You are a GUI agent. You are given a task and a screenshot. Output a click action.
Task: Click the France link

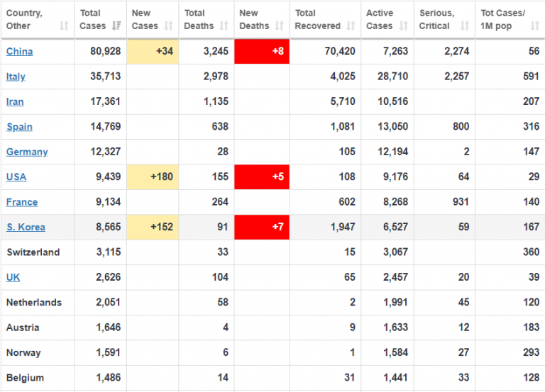click(22, 202)
